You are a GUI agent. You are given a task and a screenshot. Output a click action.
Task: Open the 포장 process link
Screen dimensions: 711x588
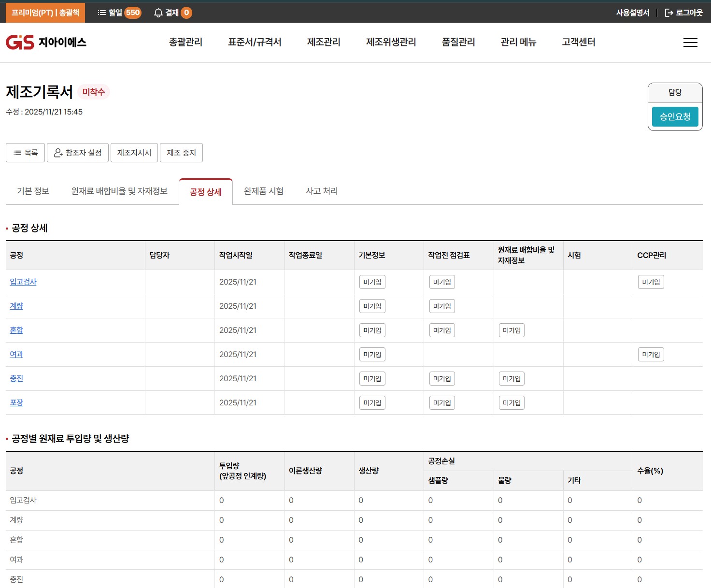16,402
